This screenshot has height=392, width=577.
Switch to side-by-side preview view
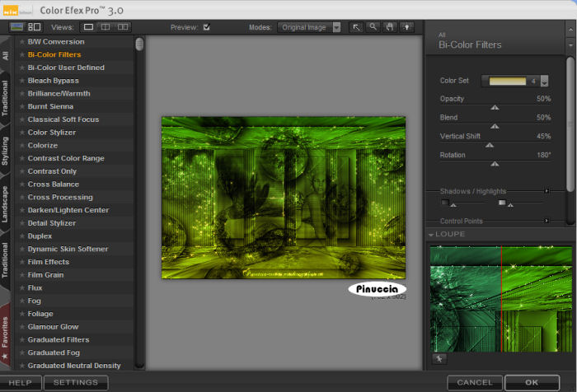[x=123, y=27]
